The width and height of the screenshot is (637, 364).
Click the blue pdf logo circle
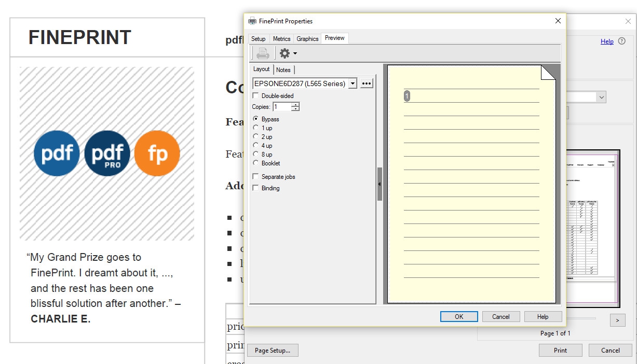[x=57, y=153]
